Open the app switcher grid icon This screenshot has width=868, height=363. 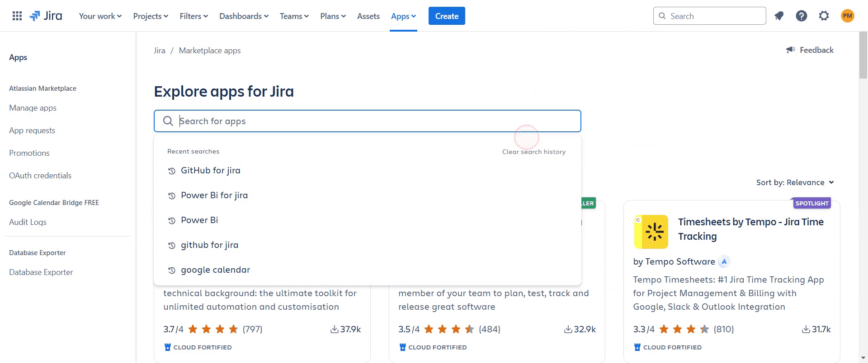pyautogui.click(x=17, y=16)
